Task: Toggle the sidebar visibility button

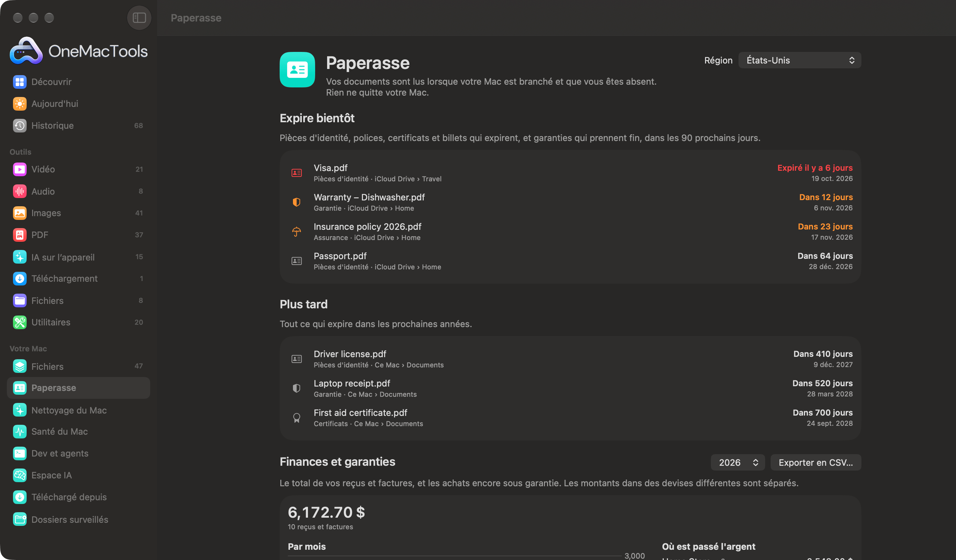Action: pos(139,17)
